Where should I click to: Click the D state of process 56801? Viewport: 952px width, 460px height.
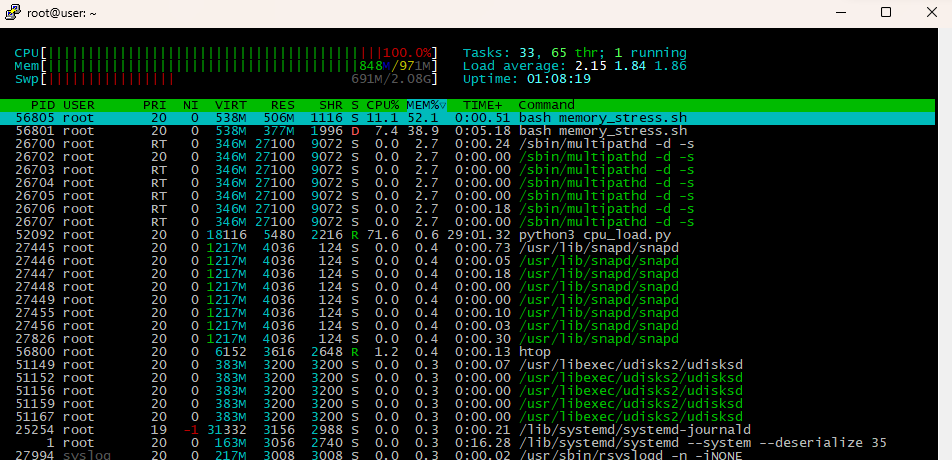355,131
